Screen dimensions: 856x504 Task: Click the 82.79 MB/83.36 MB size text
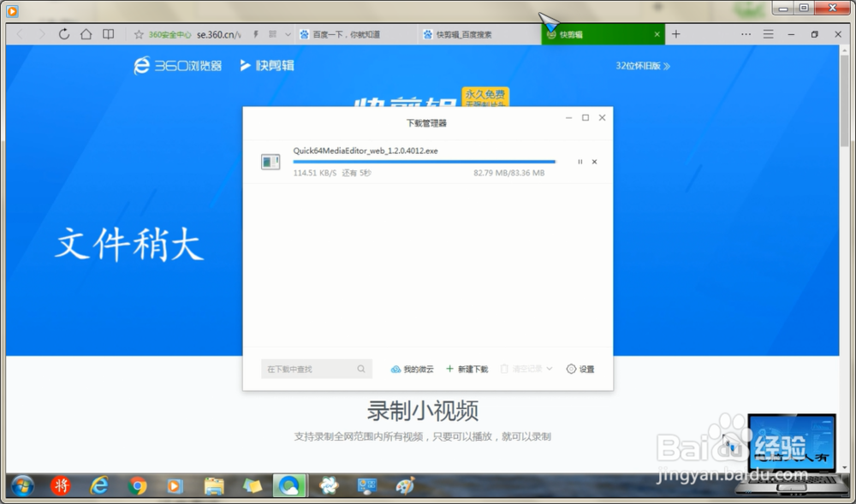point(508,173)
